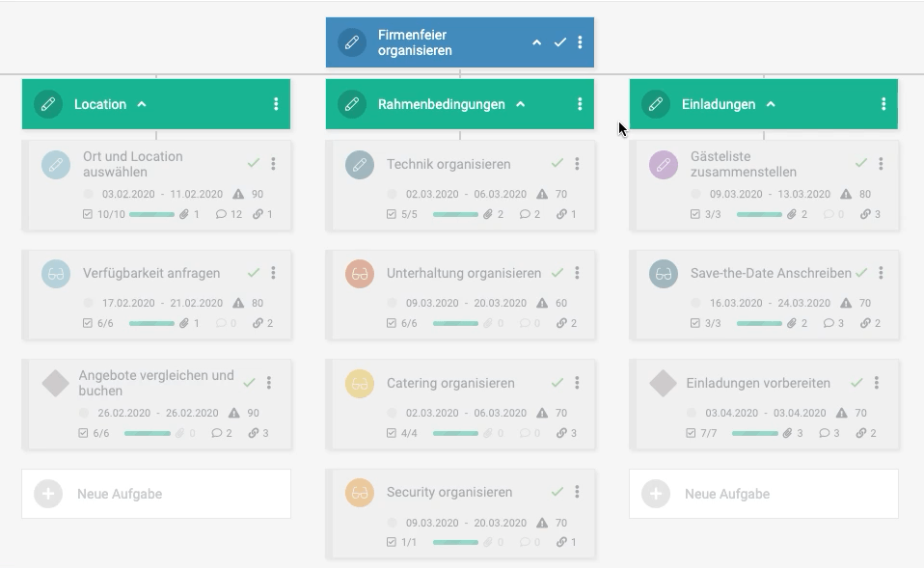Add Neue Aufgabe under Einladungen
924x568 pixels.
(764, 494)
